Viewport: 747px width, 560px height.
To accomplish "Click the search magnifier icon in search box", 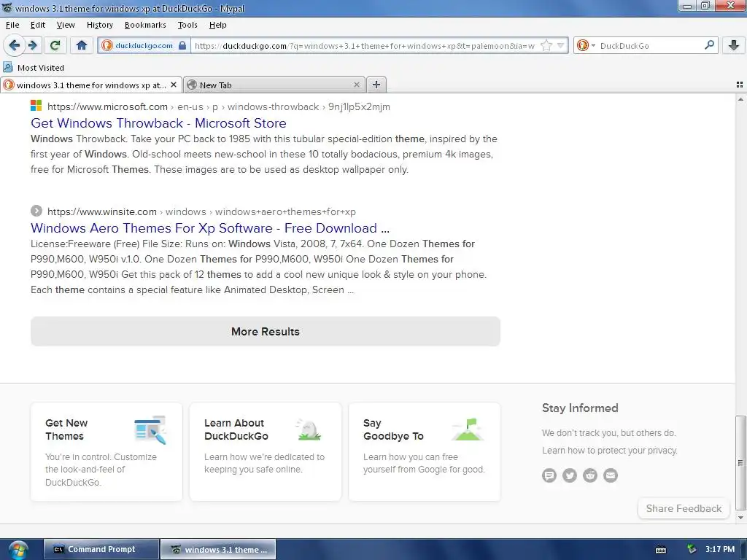I will coord(709,45).
